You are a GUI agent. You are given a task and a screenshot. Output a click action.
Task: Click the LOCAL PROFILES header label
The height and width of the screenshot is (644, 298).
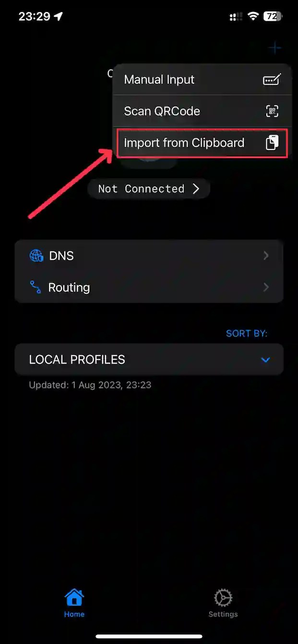coord(77,359)
